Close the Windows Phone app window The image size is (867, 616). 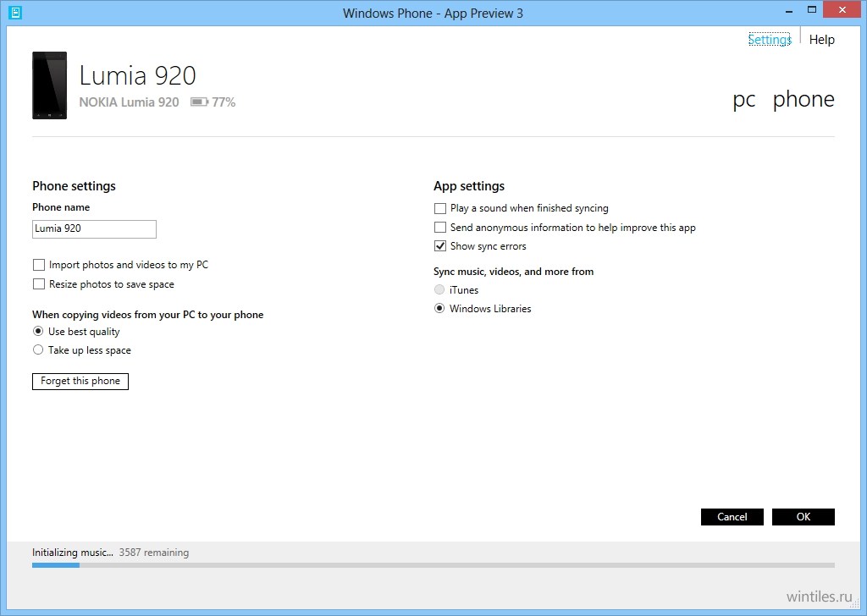(842, 10)
